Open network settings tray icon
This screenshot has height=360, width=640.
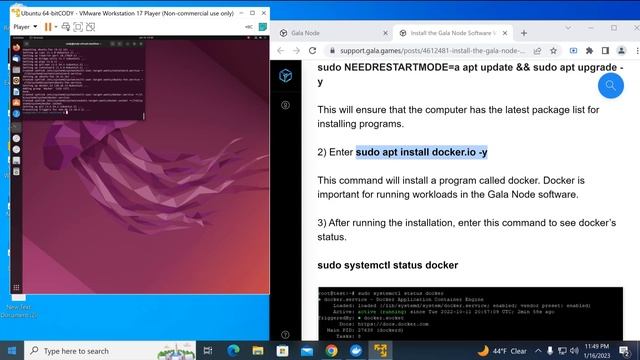[x=562, y=351]
